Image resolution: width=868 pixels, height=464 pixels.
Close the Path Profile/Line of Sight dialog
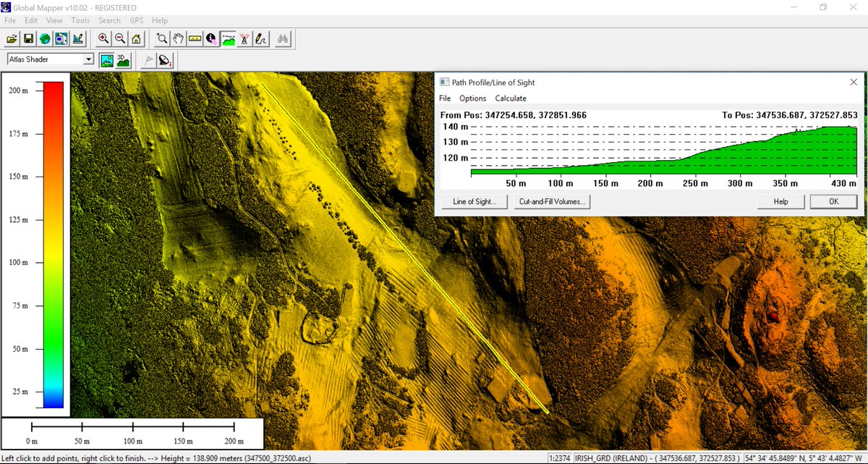853,83
